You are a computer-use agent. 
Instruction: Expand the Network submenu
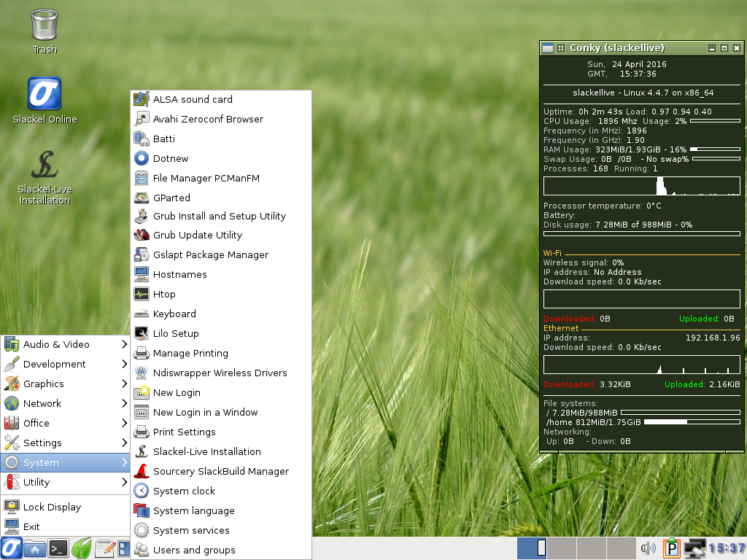65,403
